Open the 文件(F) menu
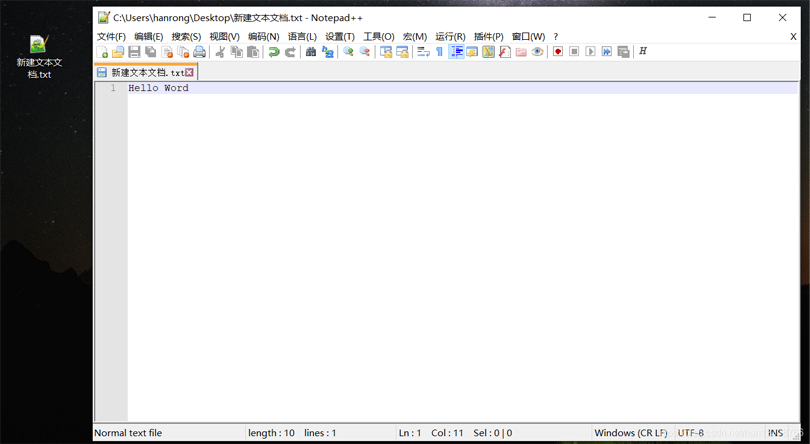 111,37
